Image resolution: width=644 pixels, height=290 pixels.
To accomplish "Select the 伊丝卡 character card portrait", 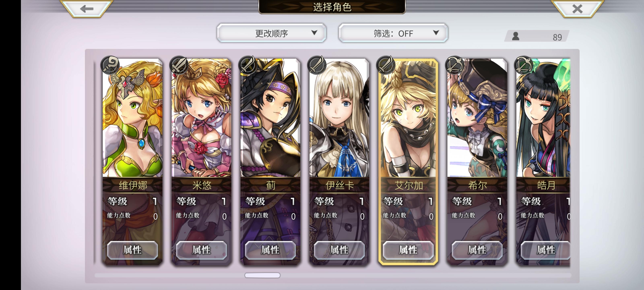I will [339, 118].
